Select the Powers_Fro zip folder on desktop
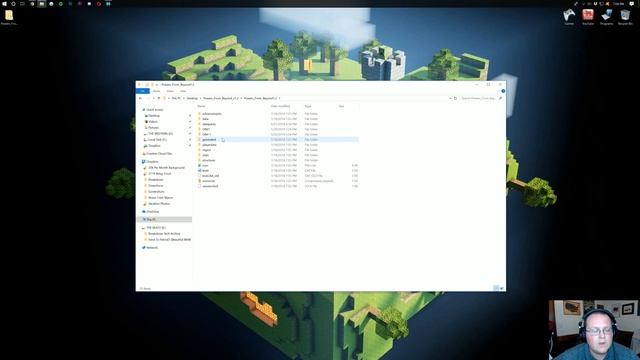The image size is (640, 360). click(x=9, y=17)
